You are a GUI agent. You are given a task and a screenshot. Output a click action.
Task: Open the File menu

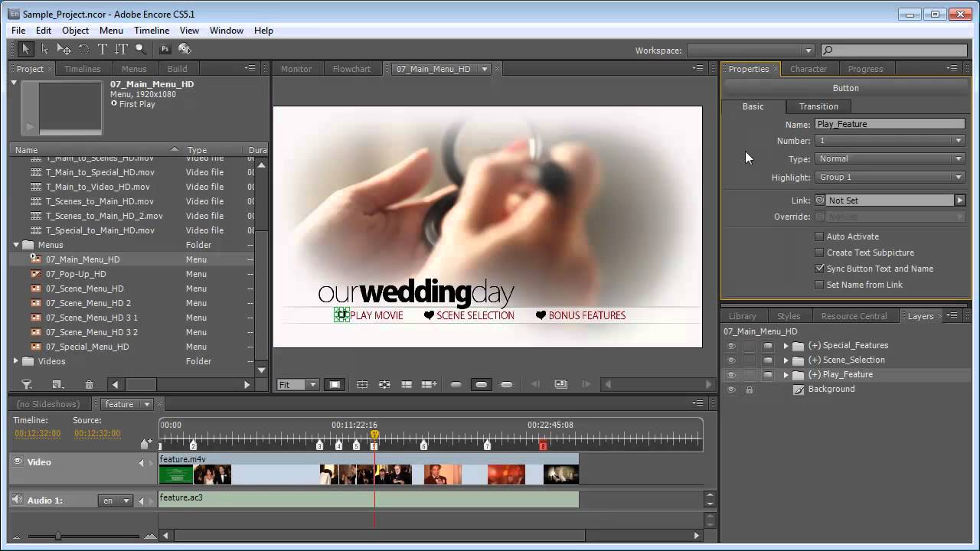(x=18, y=31)
